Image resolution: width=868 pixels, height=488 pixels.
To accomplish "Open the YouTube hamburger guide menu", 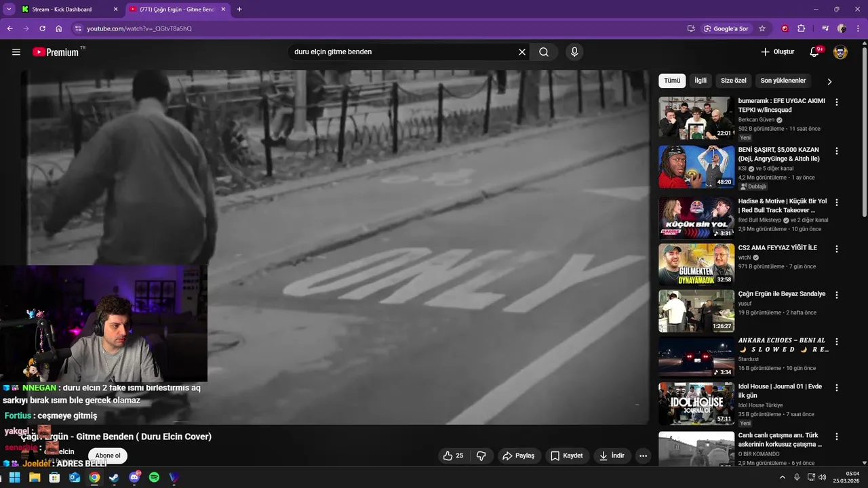I will [x=16, y=52].
